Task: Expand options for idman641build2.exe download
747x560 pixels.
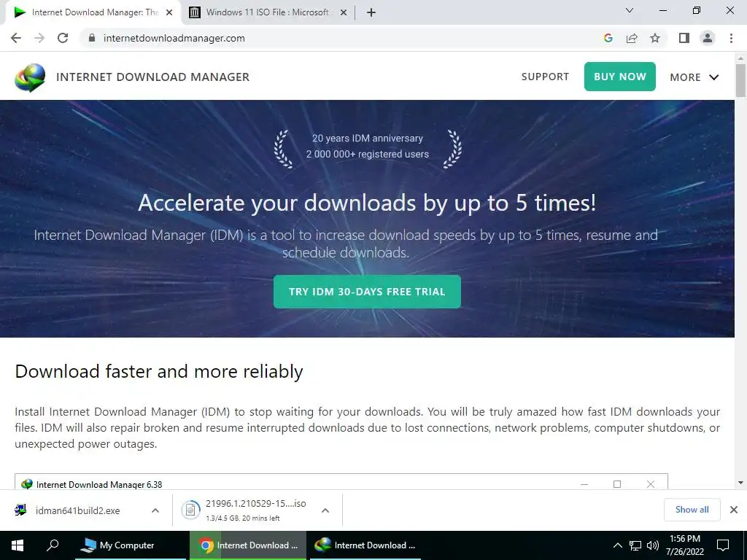Action: pos(155,510)
